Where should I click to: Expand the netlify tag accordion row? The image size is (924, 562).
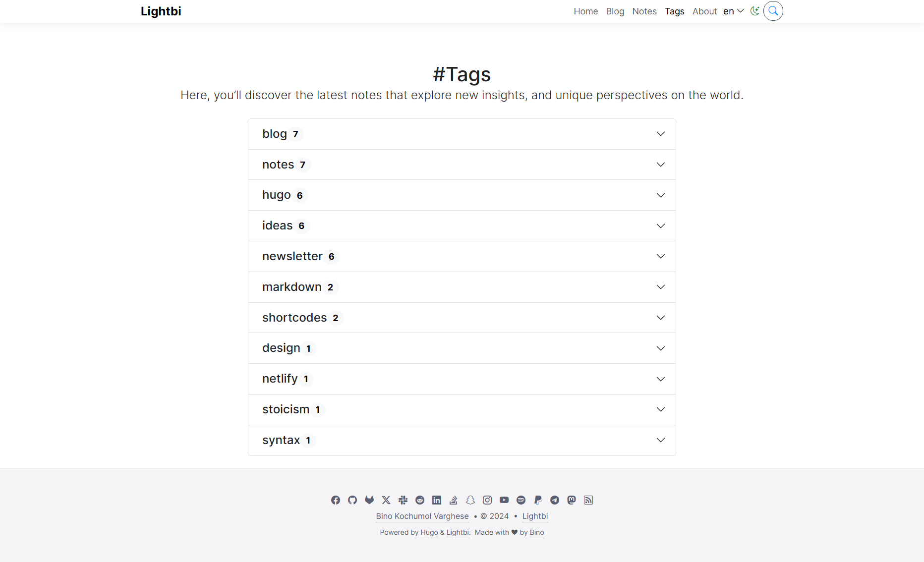click(462, 379)
